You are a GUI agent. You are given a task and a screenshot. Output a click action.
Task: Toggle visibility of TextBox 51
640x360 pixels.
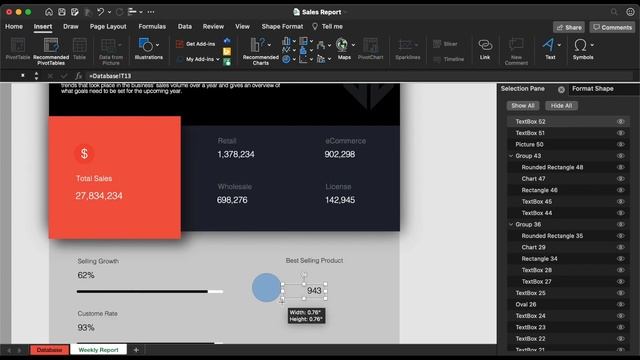[621, 133]
